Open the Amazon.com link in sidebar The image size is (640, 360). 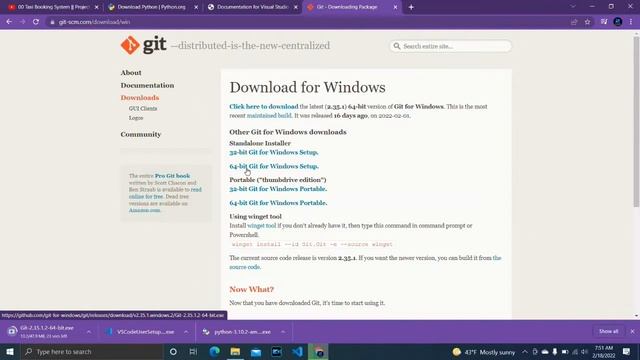[144, 210]
